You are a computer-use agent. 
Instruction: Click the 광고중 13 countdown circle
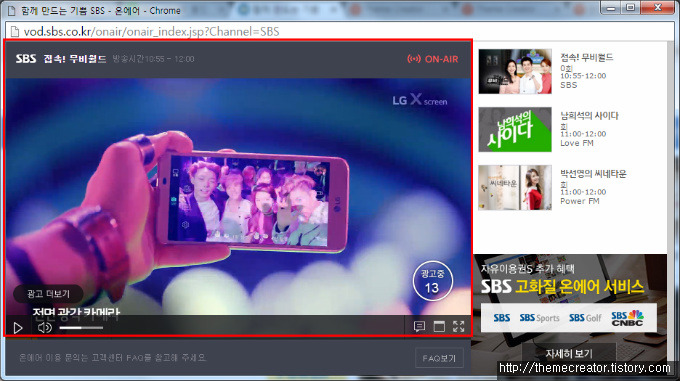coord(432,281)
